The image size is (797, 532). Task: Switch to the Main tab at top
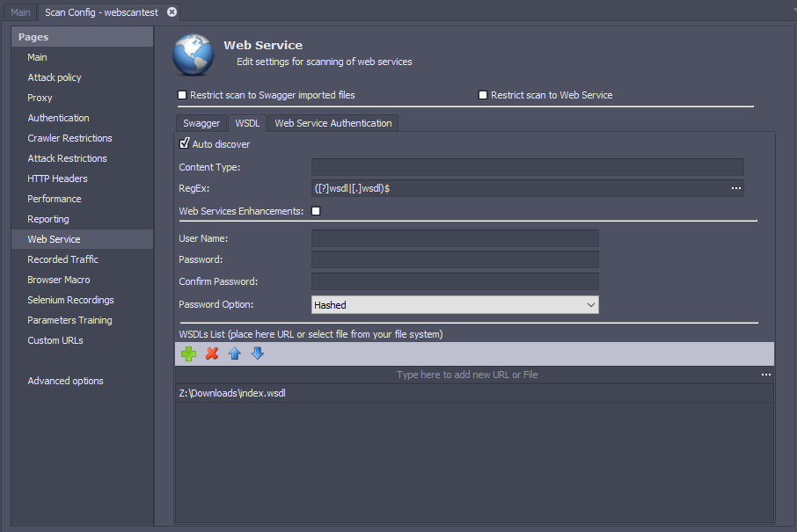(x=20, y=12)
